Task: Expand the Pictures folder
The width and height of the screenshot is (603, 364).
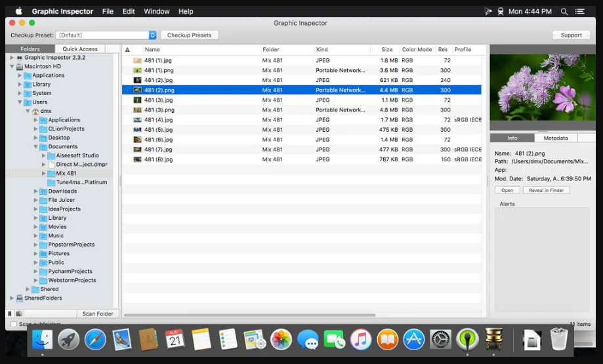Action: pyautogui.click(x=35, y=253)
